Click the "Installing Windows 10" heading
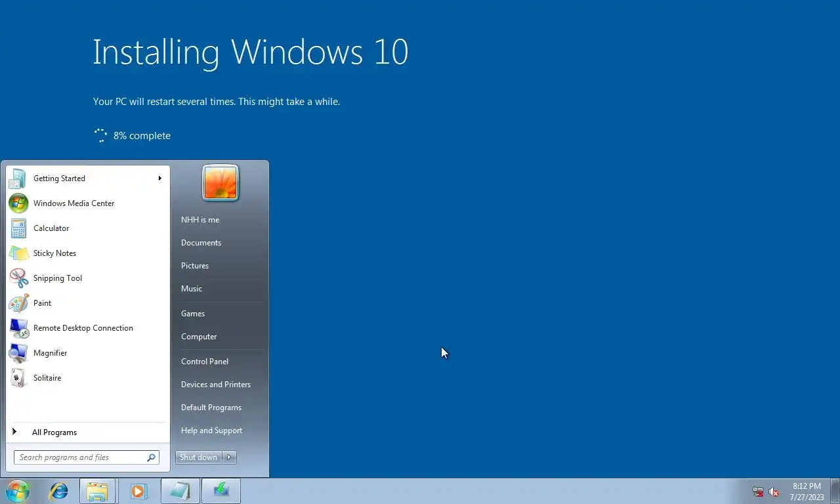The height and width of the screenshot is (504, 840). click(250, 52)
